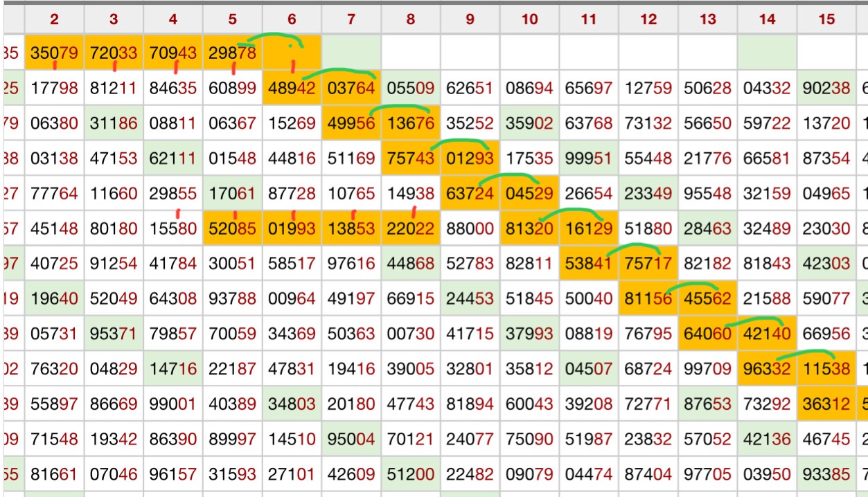Click the highlighted cell 36312
This screenshot has width=868, height=497.
[x=827, y=404]
